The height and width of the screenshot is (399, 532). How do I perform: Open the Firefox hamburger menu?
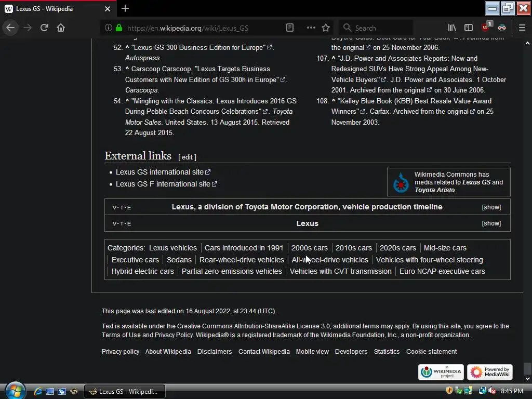point(522,28)
